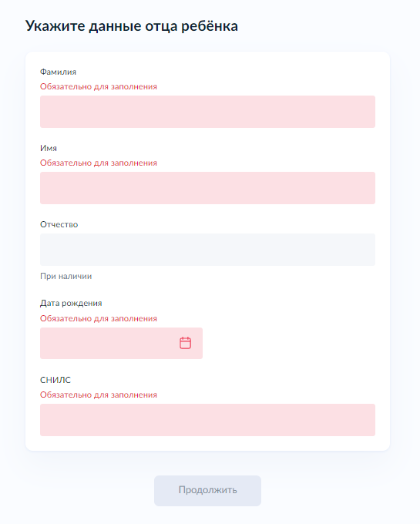Click empty card space beside the date field
The height and width of the screenshot is (524, 420).
[287, 343]
